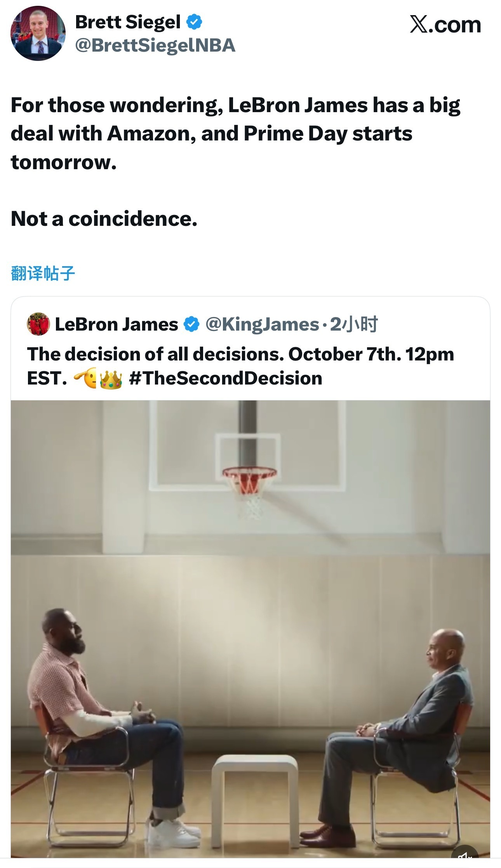The width and height of the screenshot is (501, 868).
Task: Click the 翻译帖子 translate post link
Action: [43, 273]
